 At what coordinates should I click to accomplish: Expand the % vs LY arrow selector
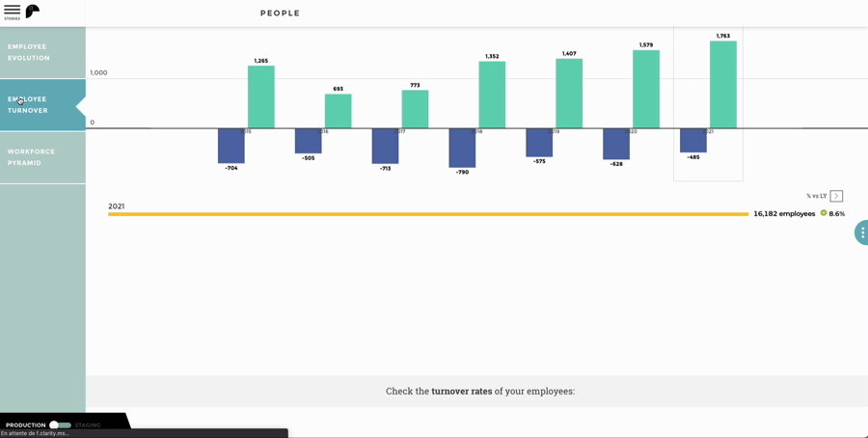click(x=836, y=196)
